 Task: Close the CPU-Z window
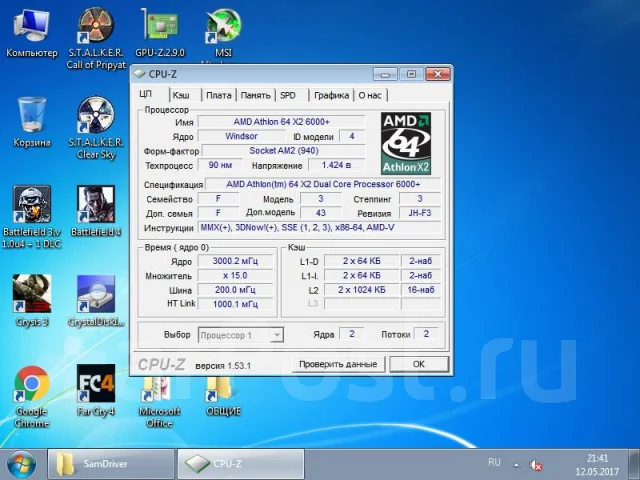point(438,74)
